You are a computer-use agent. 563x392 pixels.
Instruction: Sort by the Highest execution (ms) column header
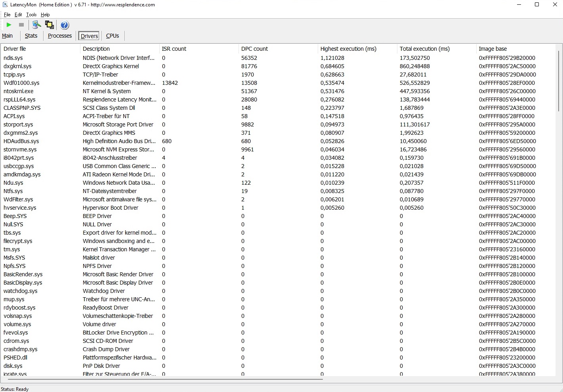click(x=357, y=49)
